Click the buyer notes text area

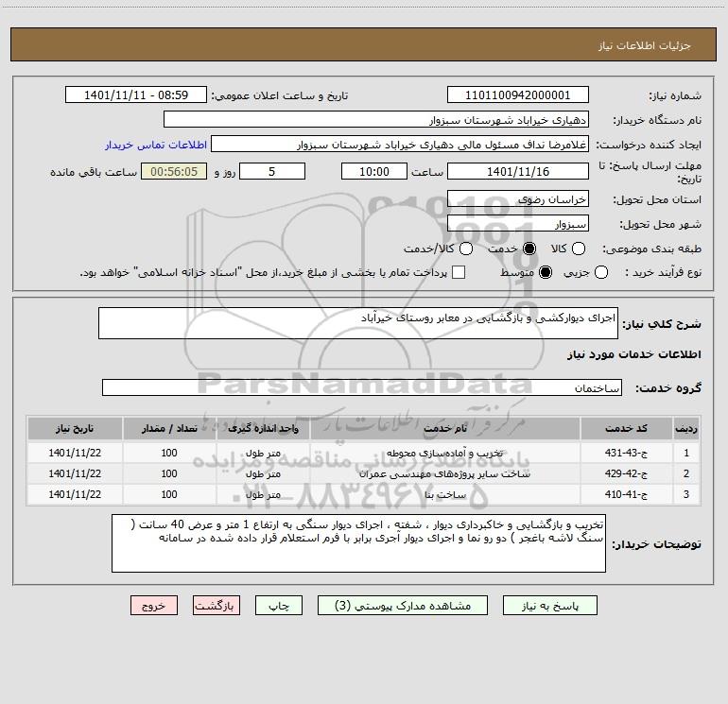(358, 543)
